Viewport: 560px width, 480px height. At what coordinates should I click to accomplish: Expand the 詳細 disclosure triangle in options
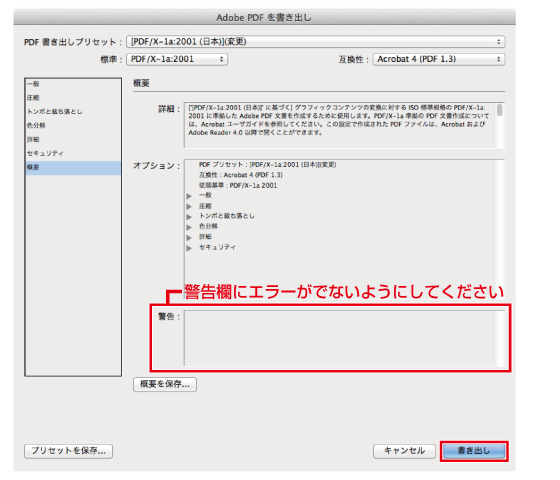coord(189,237)
